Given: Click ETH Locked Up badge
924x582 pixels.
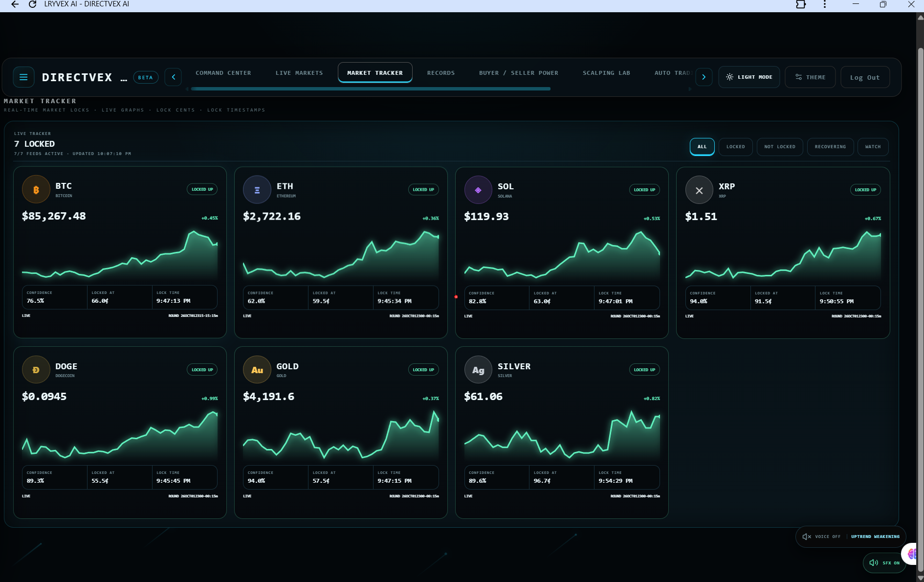Looking at the screenshot, I should tap(423, 190).
